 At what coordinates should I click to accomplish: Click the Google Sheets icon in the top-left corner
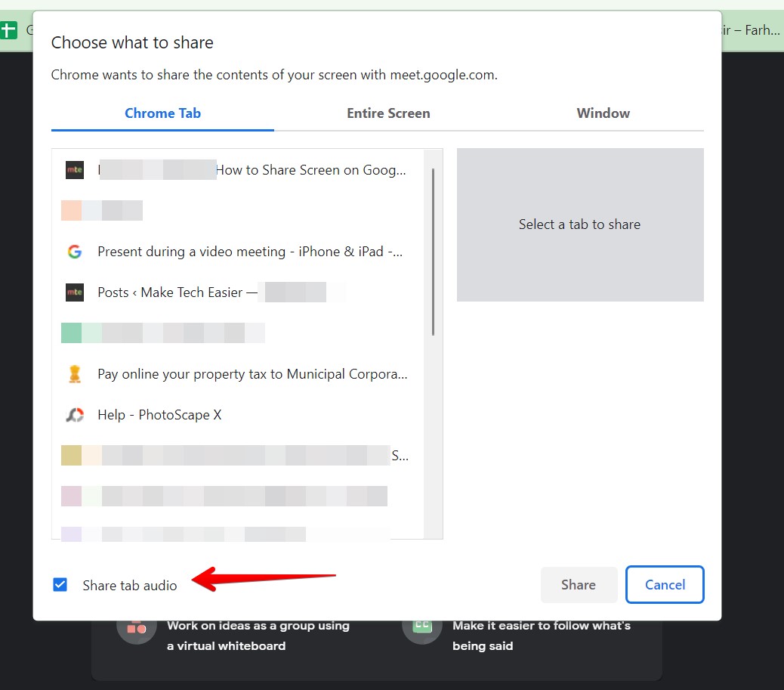[x=8, y=30]
